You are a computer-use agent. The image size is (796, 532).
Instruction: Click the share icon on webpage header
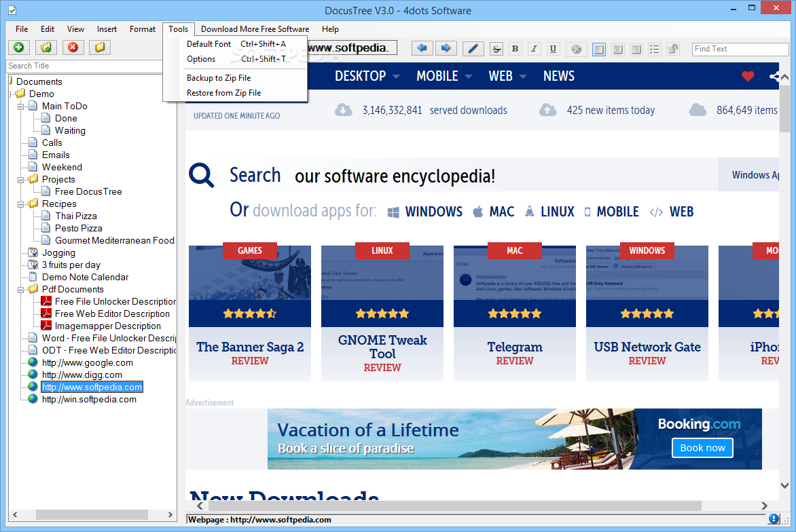774,76
